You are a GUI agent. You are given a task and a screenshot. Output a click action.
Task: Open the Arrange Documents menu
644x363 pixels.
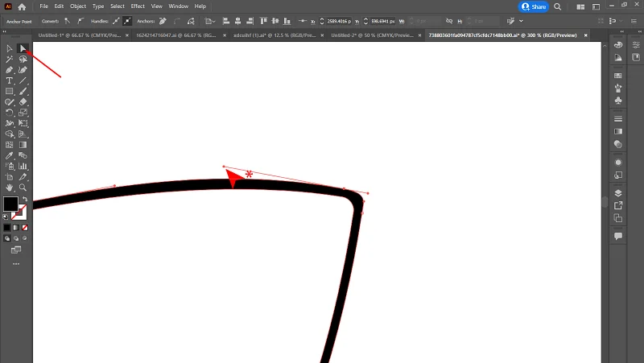580,6
